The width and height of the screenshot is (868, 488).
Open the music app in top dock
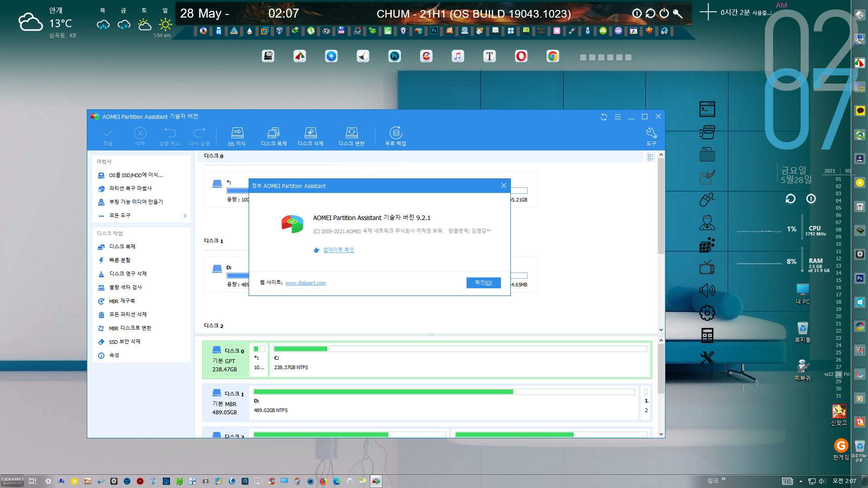pos(458,56)
